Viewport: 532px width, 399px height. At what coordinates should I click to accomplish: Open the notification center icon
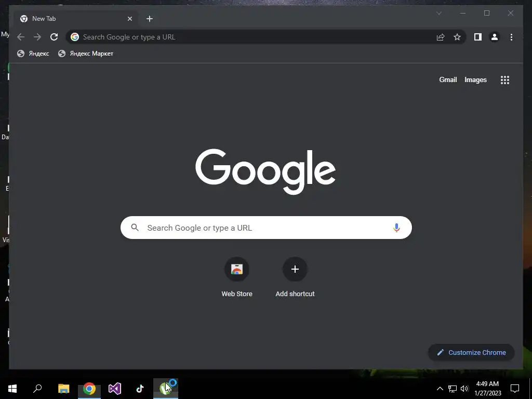pos(515,389)
